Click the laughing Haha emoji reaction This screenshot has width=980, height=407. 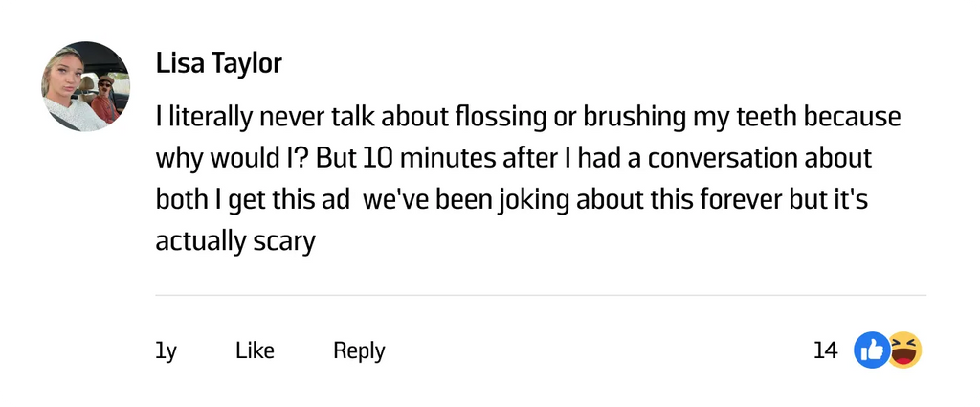coord(904,350)
